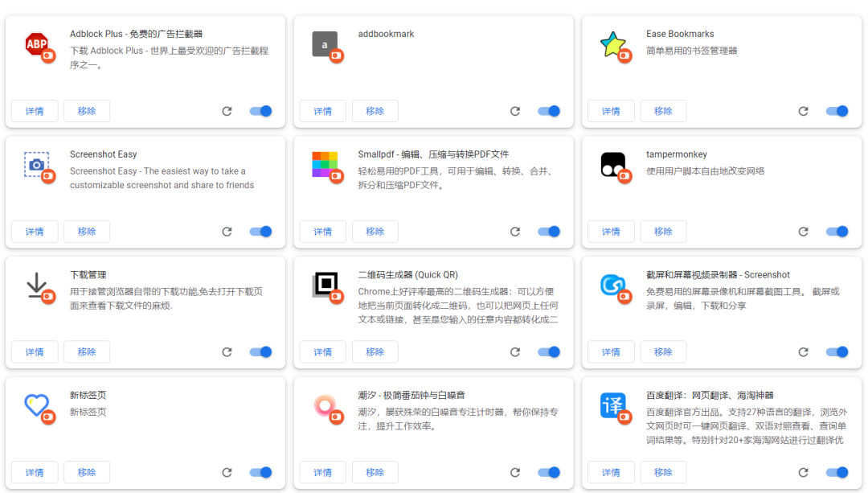This screenshot has height=493, width=868.
Task: Open 详情 for 下载管理
Action: 35,352
